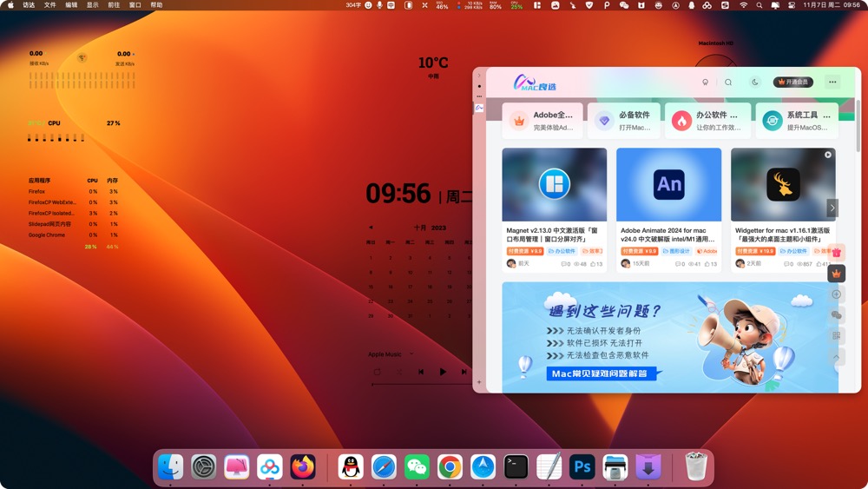868x489 pixels.
Task: Toggle shuffle in the music widget
Action: 399,372
